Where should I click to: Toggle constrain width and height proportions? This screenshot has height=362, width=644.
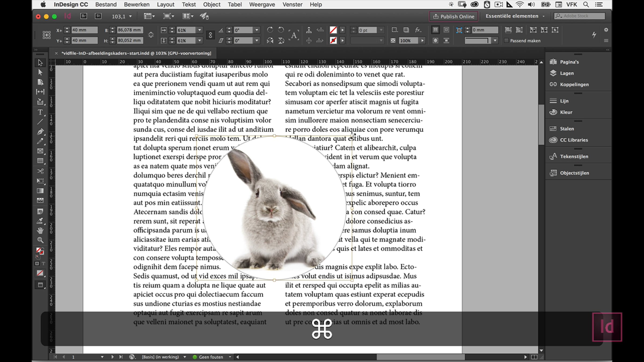tap(151, 35)
